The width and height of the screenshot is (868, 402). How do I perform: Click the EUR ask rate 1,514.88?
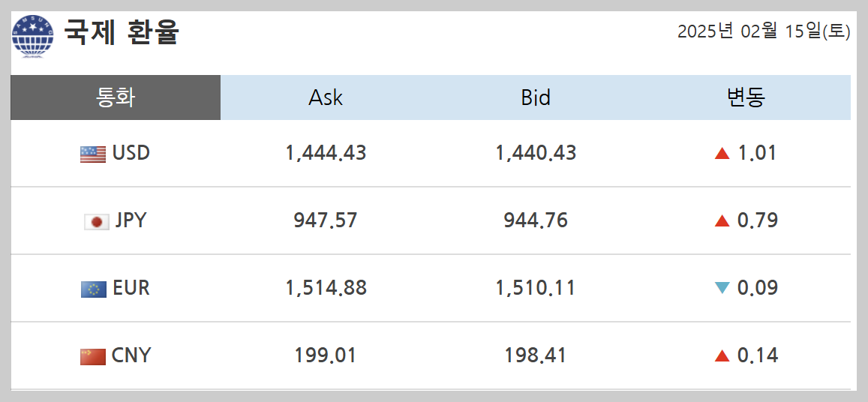click(326, 288)
